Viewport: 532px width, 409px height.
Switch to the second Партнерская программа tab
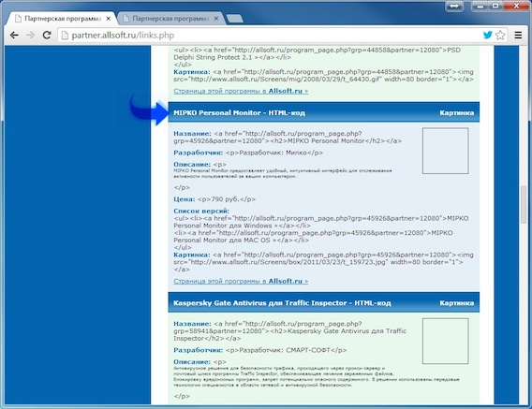coord(170,19)
